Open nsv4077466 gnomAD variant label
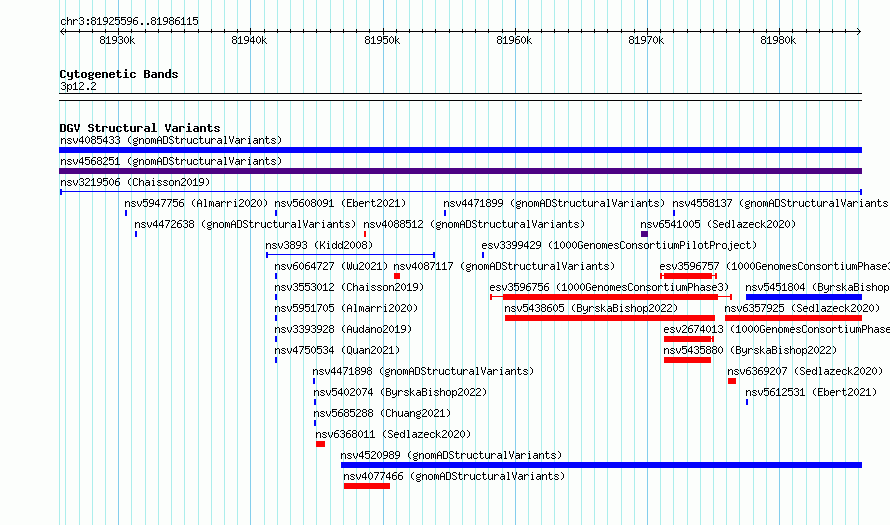The width and height of the screenshot is (890, 525). coord(454,476)
